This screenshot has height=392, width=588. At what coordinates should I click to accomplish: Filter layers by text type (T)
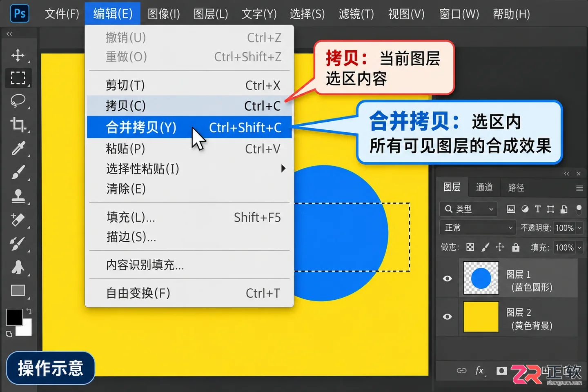pos(538,209)
